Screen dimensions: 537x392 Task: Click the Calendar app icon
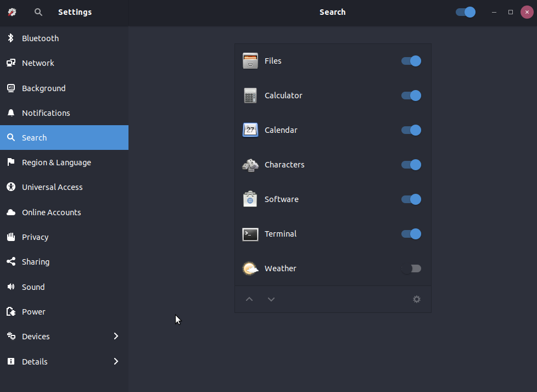(250, 130)
